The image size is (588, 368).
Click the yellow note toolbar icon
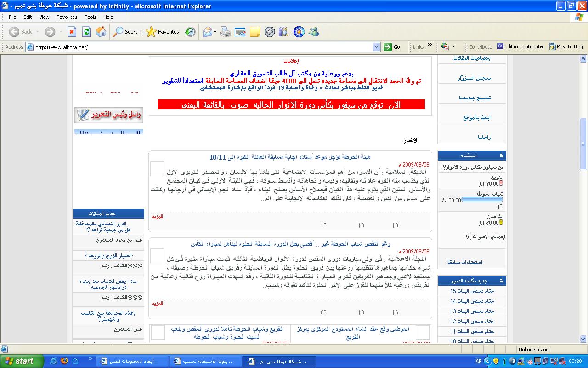(255, 32)
